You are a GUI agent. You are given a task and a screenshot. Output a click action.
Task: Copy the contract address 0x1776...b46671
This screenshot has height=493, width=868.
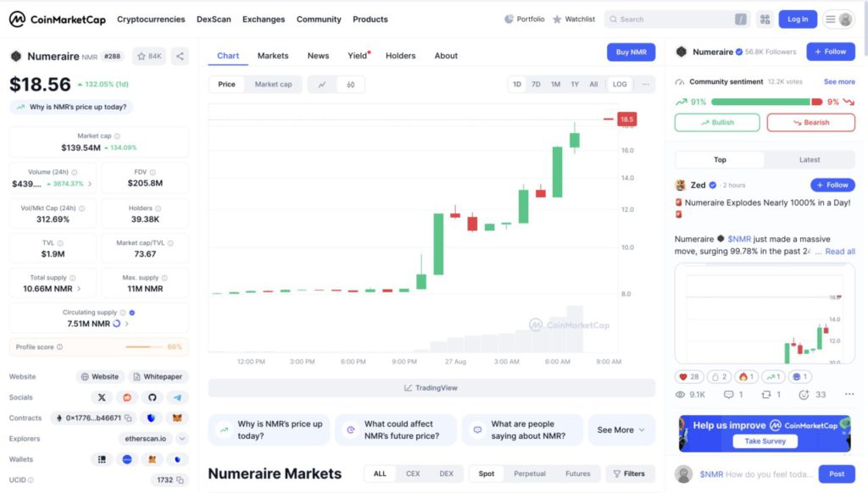tap(129, 418)
